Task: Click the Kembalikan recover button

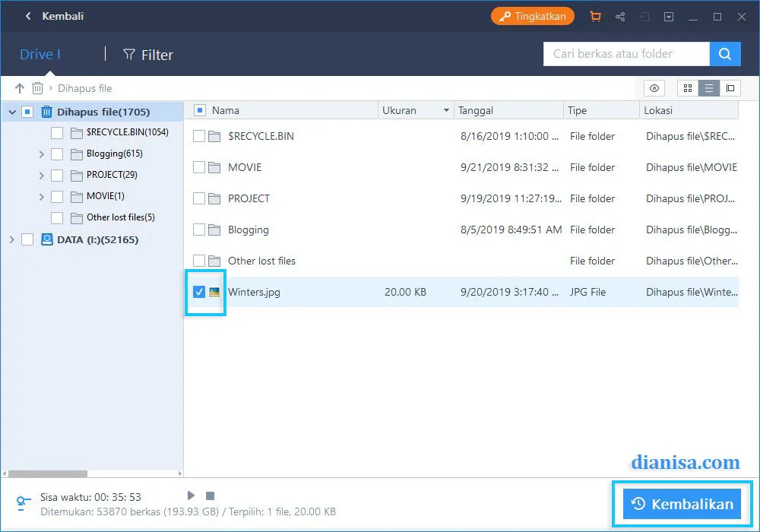Action: (682, 504)
